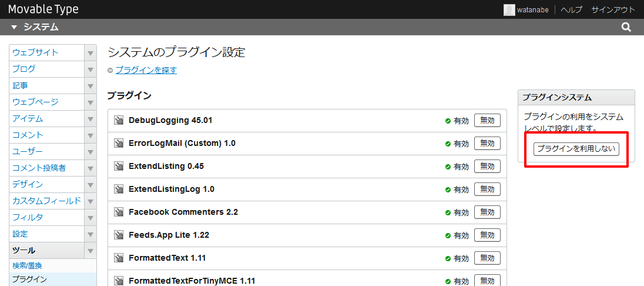
Task: Click the FormattedText 1.11 plugin icon
Action: pos(119,258)
